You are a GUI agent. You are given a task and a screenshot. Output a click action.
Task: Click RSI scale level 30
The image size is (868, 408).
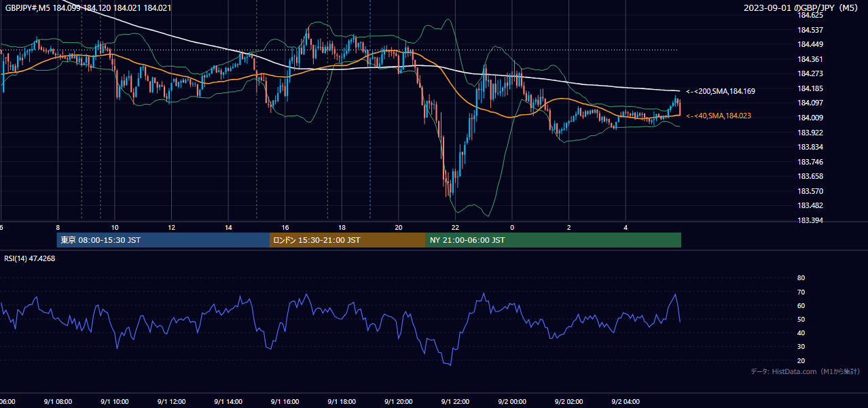pos(801,347)
